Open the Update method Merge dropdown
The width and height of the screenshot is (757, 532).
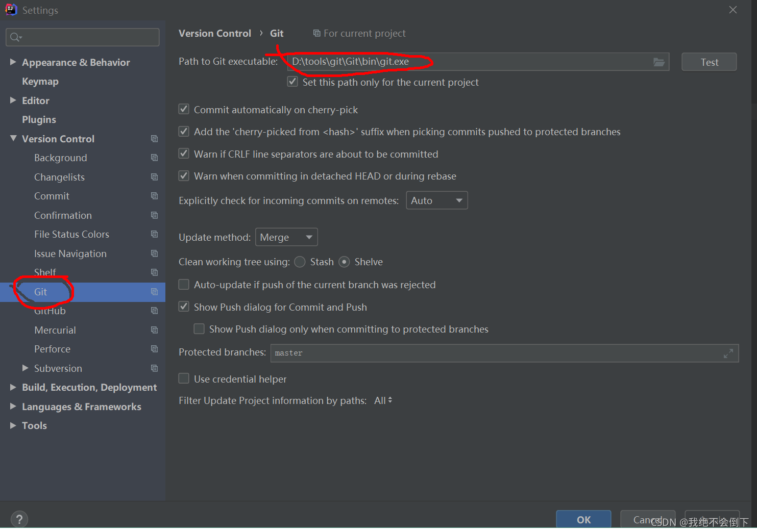click(286, 237)
